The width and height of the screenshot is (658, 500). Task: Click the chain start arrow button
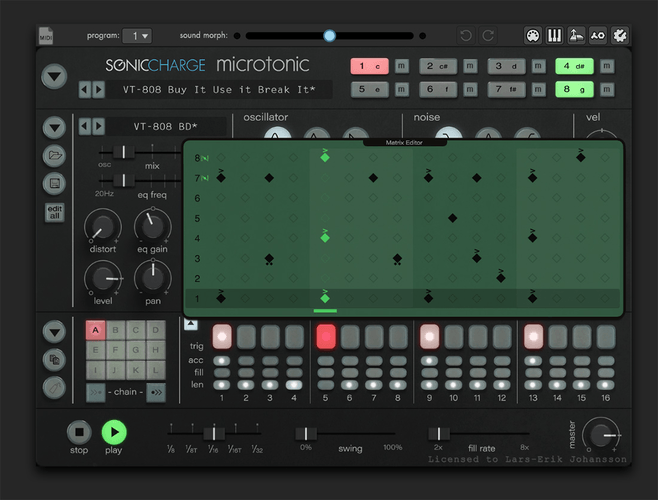point(96,392)
